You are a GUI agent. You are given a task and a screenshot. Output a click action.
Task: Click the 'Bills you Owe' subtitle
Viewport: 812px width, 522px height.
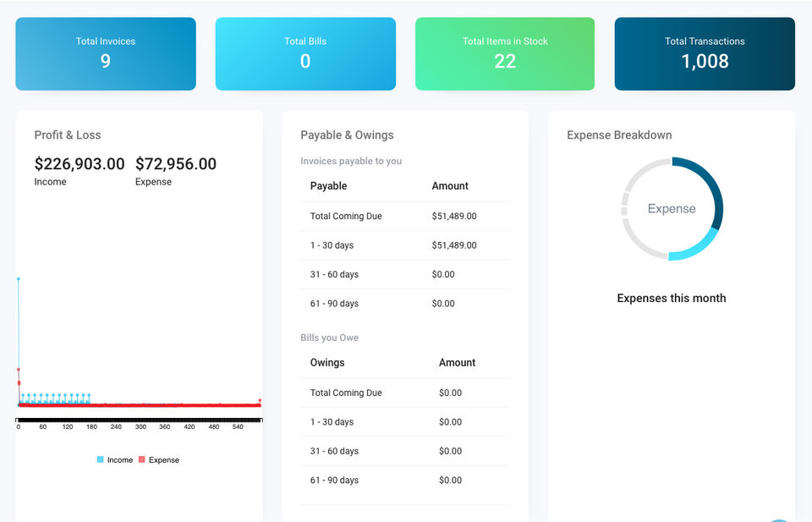329,338
